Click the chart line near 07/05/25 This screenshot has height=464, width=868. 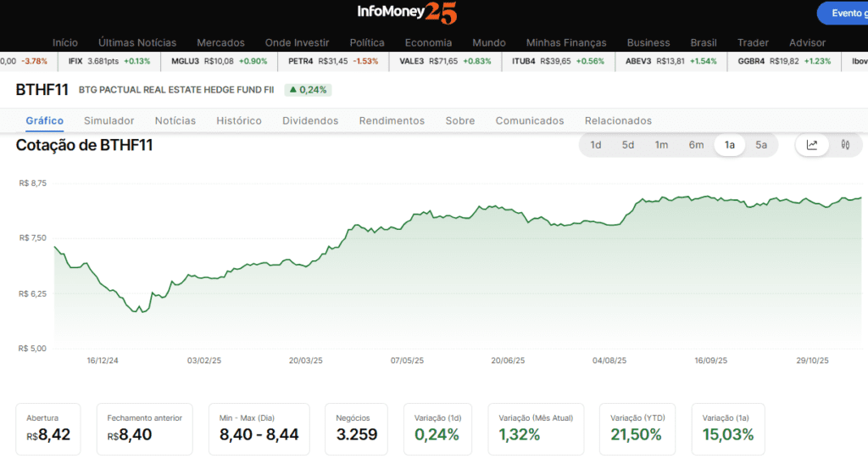tap(408, 218)
